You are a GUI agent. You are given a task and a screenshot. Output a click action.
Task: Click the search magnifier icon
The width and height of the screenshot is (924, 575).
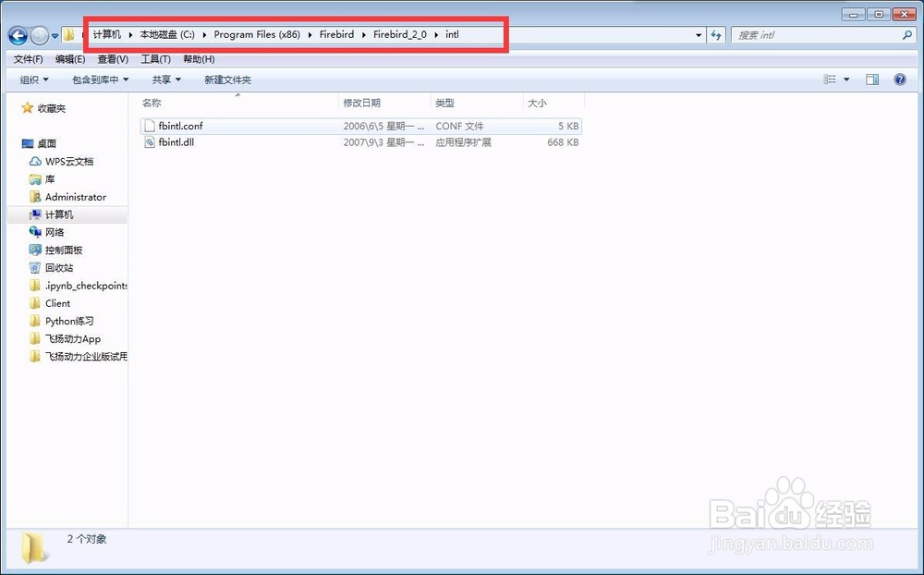coord(907,35)
